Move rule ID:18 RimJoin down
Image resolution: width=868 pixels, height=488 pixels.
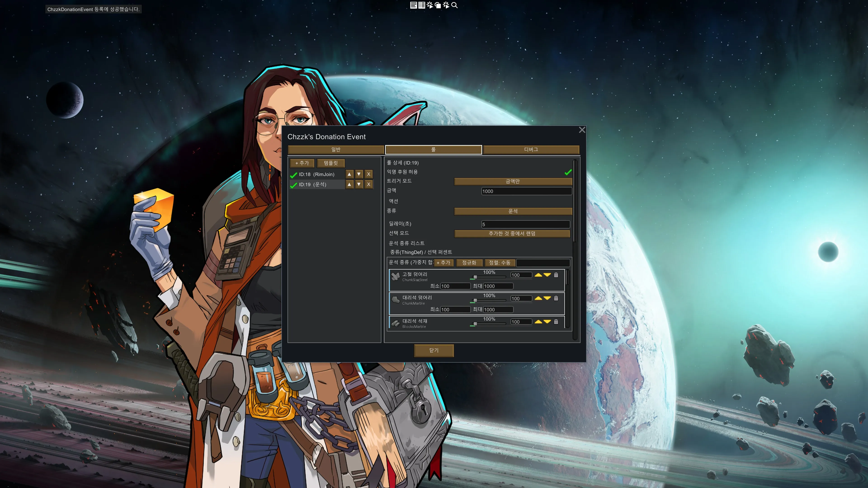[x=359, y=174]
